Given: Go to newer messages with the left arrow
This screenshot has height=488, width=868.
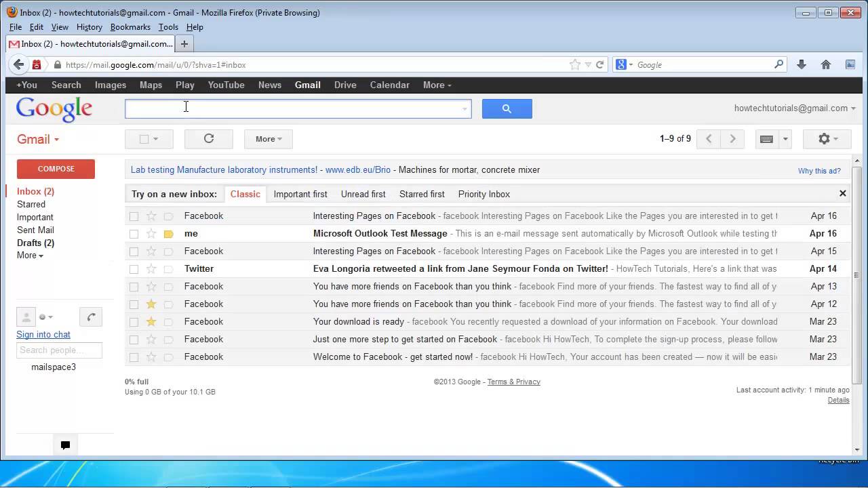Looking at the screenshot, I should [x=709, y=139].
